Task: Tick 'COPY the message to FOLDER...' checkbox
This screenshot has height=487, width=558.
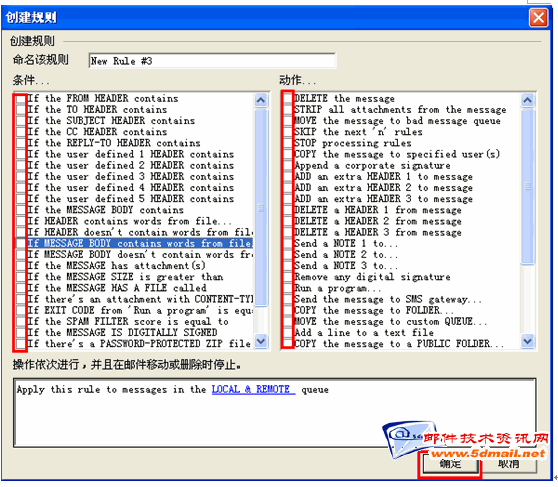Action: pos(288,310)
